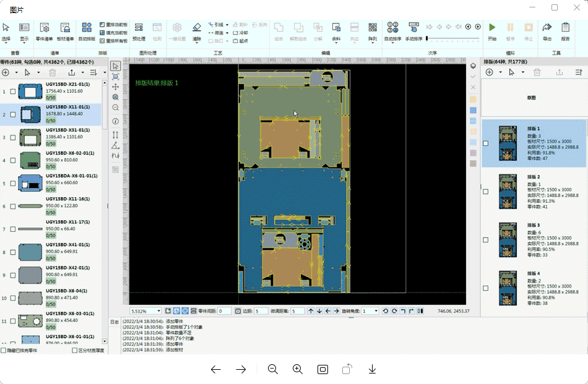588x384 pixels.
Task: Select 填充当前板 in the ribbon
Action: (x=113, y=33)
